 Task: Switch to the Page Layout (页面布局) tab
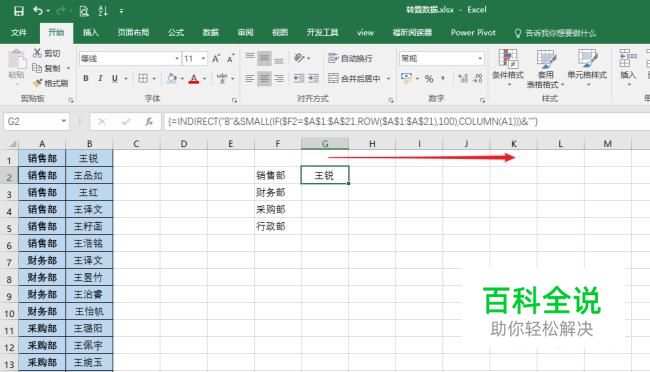click(x=133, y=32)
